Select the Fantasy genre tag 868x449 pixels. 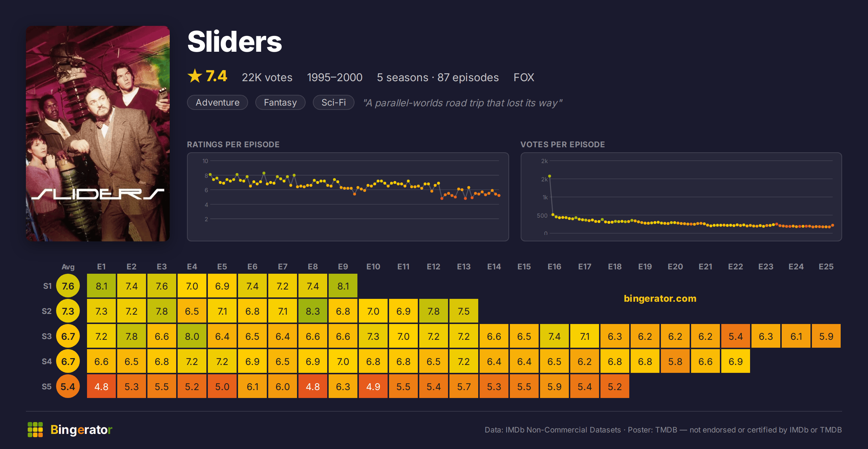tap(280, 102)
